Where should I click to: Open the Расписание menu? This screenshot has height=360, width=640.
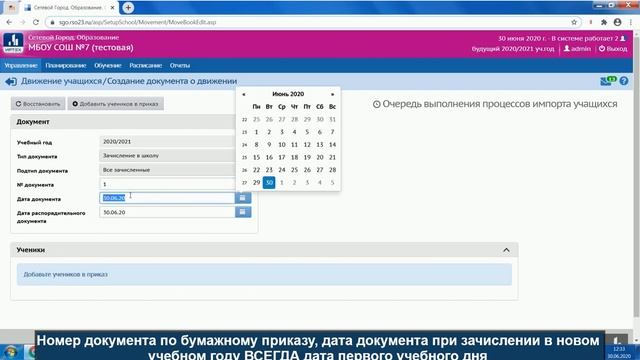click(x=146, y=65)
